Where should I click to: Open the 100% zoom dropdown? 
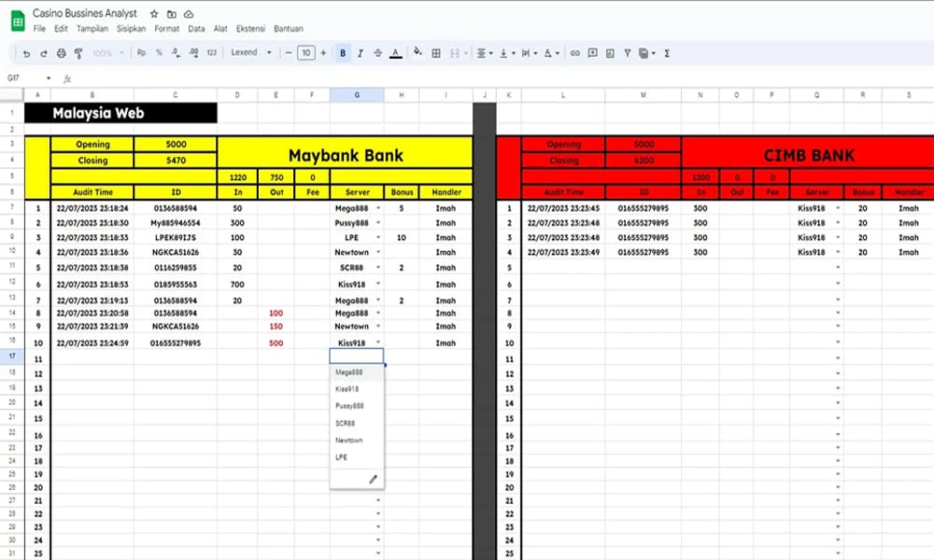pos(107,53)
